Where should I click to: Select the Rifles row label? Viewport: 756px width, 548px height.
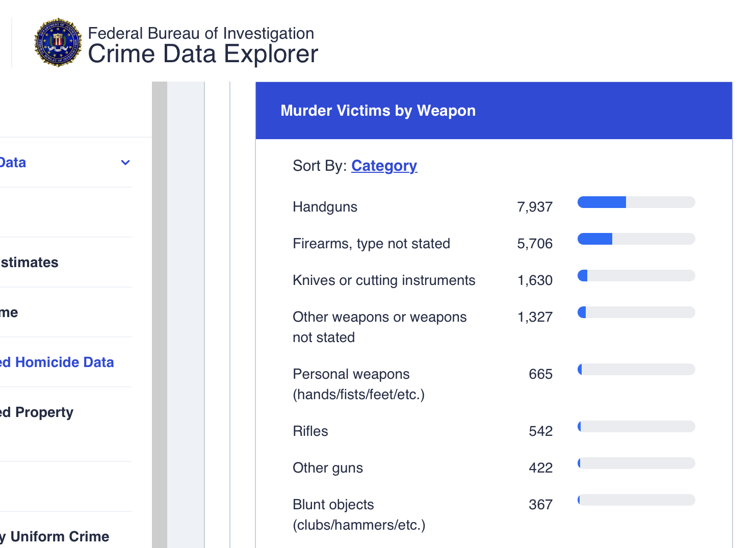(310, 431)
